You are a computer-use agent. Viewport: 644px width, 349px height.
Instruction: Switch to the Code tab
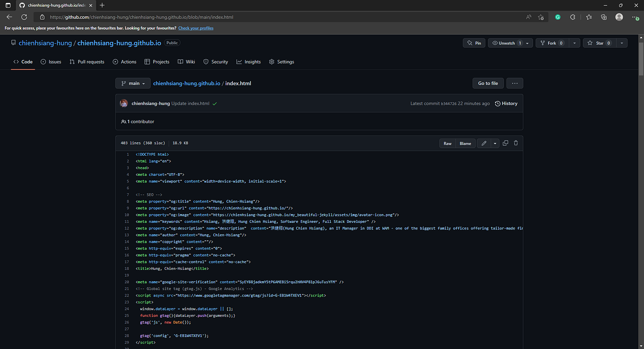(23, 62)
